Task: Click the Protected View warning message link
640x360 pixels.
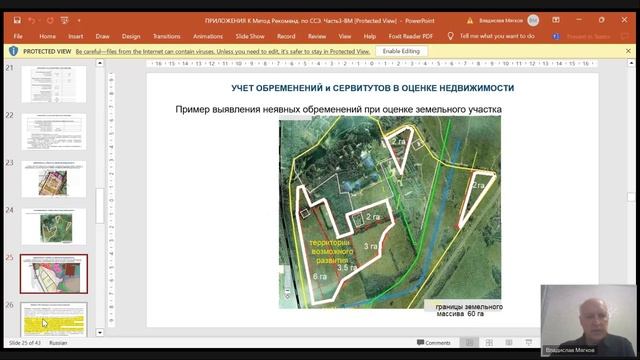Action: 223,51
